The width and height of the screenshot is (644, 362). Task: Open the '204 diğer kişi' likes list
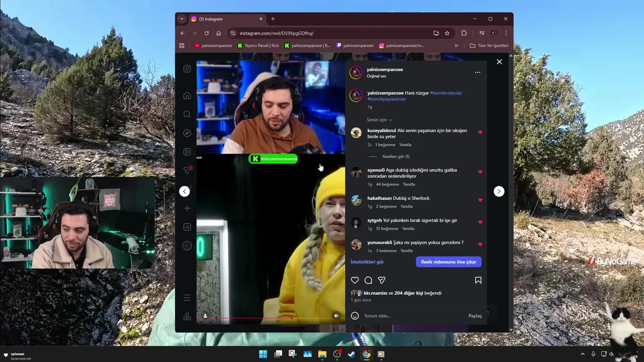(409, 293)
